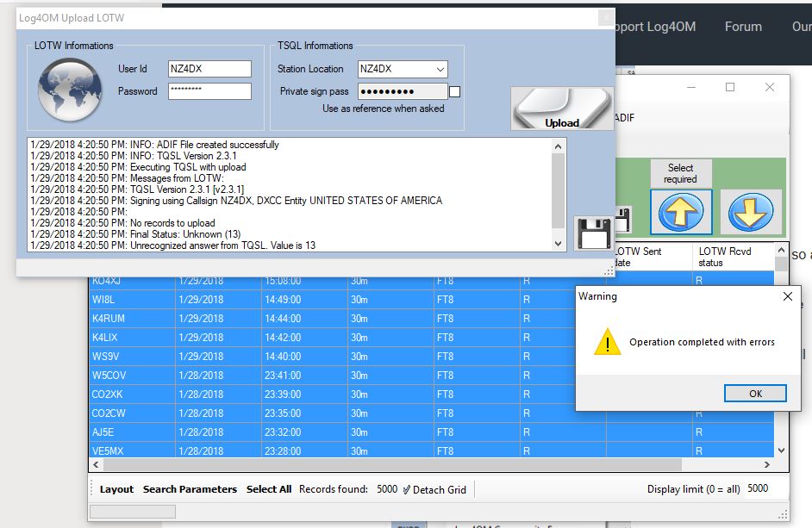Image resolution: width=812 pixels, height=528 pixels.
Task: Click the 23:41:00 time cell
Action: coord(304,376)
